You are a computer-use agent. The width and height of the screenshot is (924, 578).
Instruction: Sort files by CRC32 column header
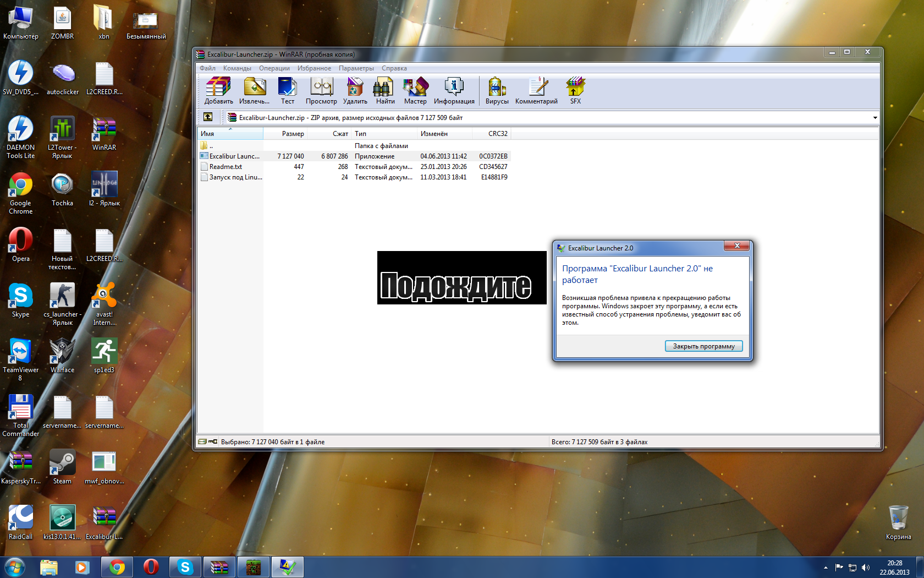click(x=491, y=134)
